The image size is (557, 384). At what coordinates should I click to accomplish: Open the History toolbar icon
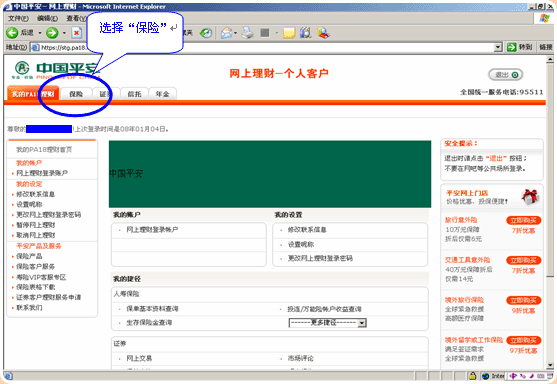point(206,33)
